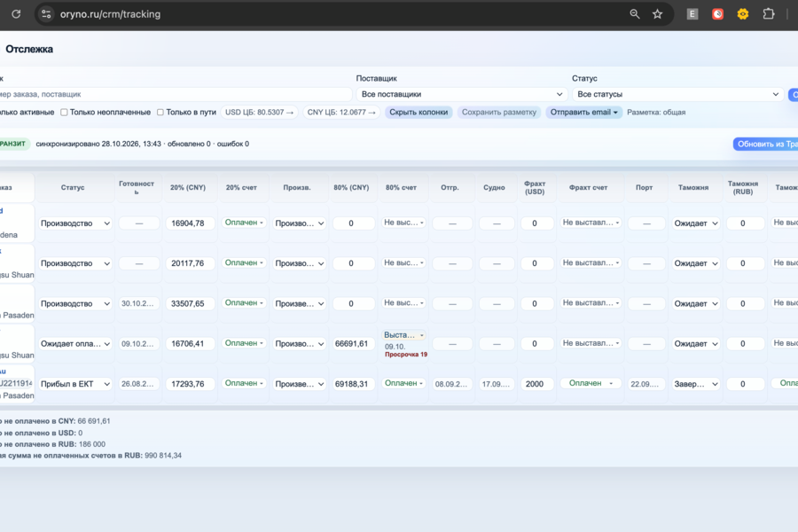Viewport: 798px width, 532px height.
Task: Click the Статус column header
Action: pyautogui.click(x=73, y=187)
